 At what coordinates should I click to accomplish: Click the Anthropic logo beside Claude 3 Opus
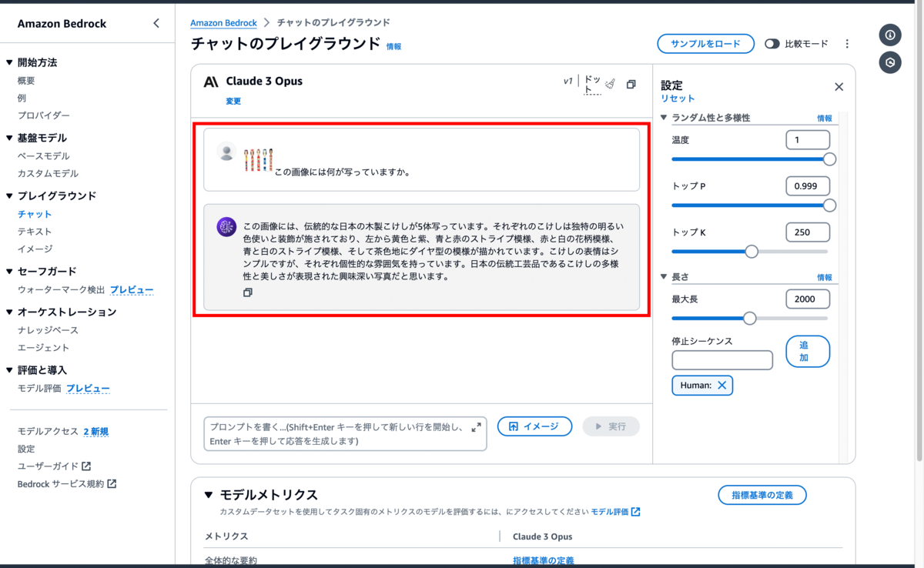[x=211, y=82]
